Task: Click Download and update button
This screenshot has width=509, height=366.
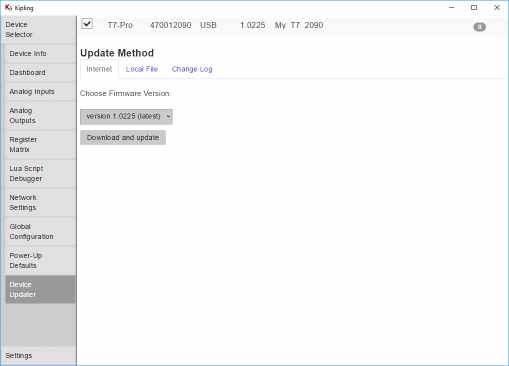Action: point(123,138)
